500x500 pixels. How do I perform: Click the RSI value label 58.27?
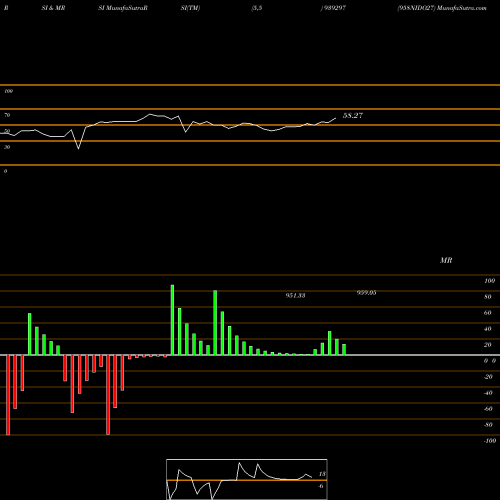point(353,116)
